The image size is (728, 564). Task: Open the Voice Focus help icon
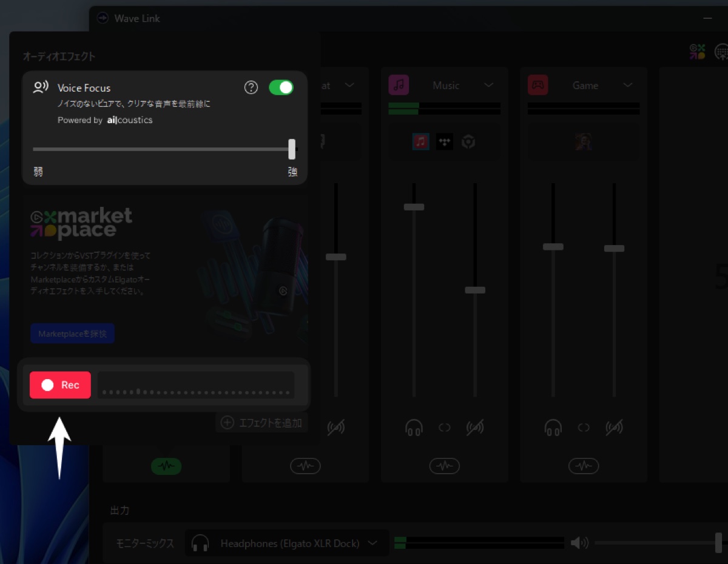click(x=251, y=87)
